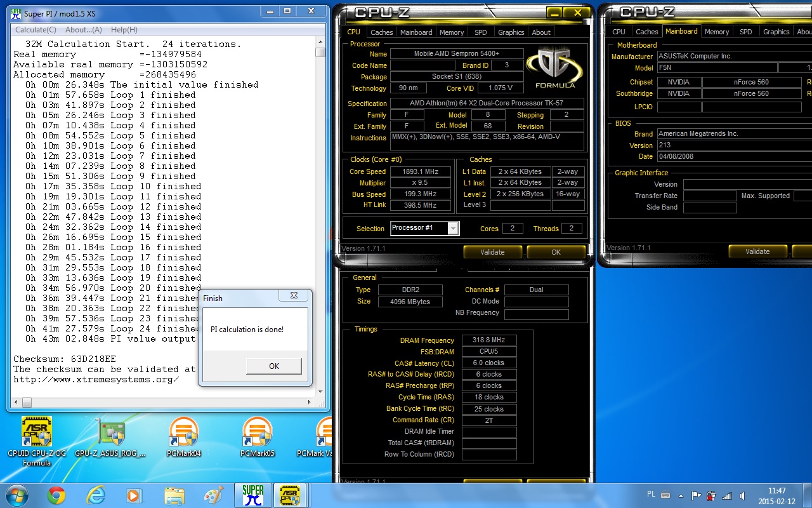Launch Google Chrome from taskbar
812x508 pixels.
[56, 495]
